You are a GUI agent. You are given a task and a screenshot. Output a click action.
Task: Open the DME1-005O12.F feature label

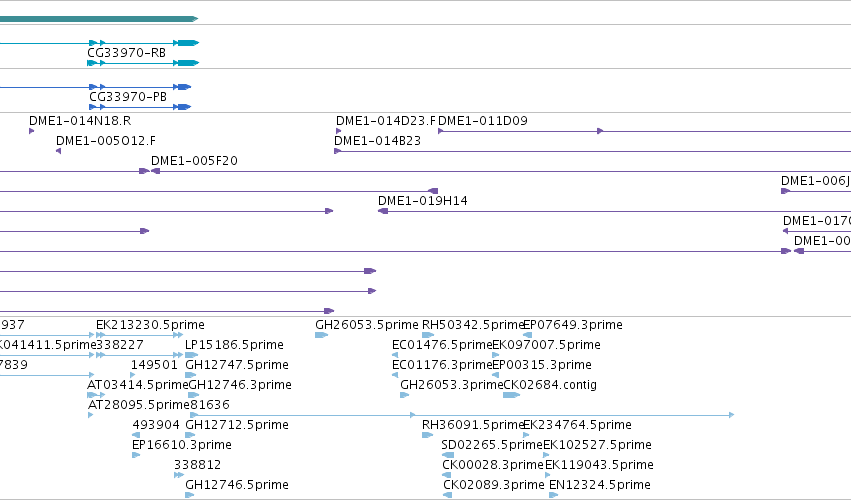pyautogui.click(x=106, y=141)
